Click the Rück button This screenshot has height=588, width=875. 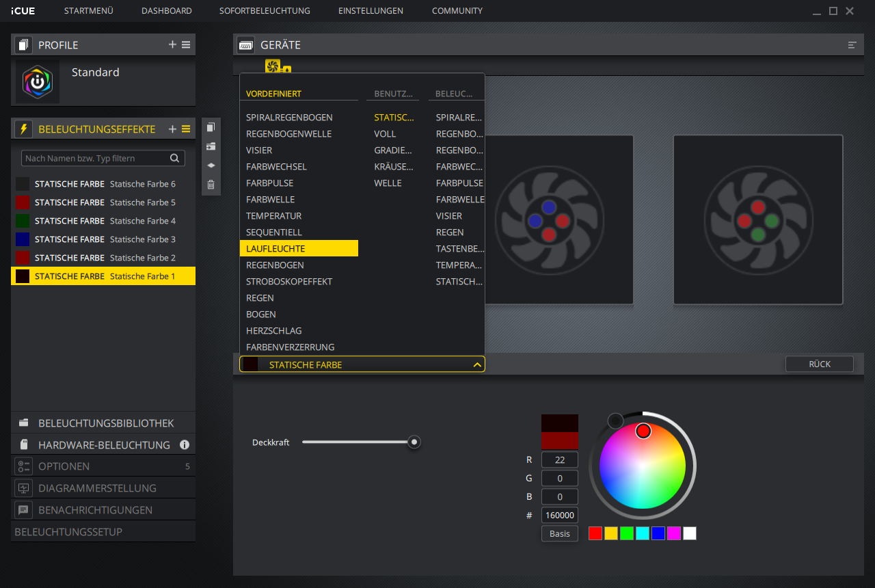[820, 364]
